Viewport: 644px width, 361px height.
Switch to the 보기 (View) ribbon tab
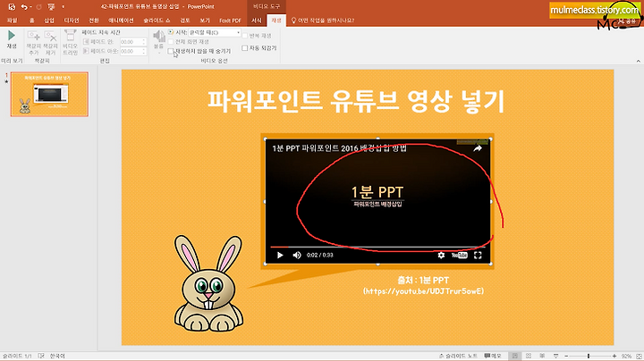pos(205,20)
